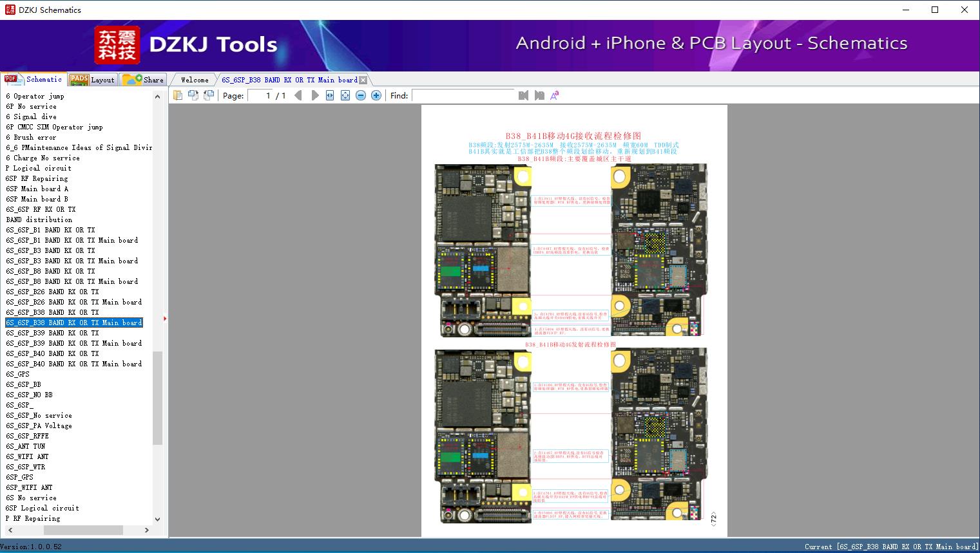
Task: Toggle the match case search option
Action: tap(555, 95)
